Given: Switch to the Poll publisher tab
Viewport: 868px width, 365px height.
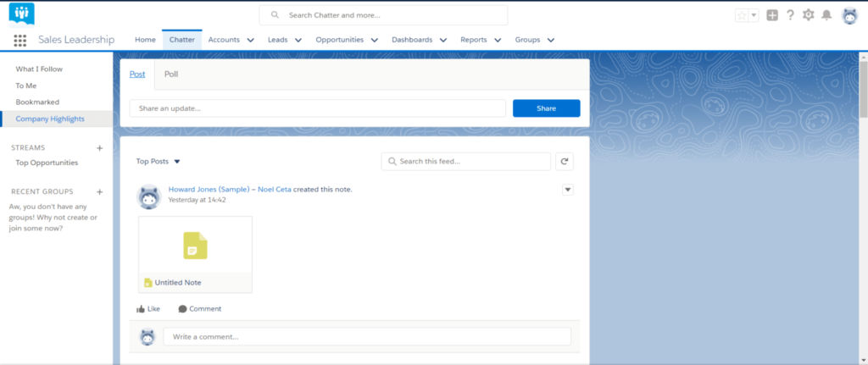Looking at the screenshot, I should tap(171, 75).
